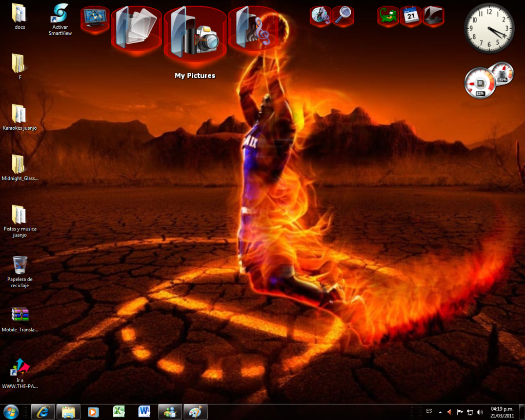The image size is (525, 420).
Task: Open Pistas y musica juanjo folder
Action: (x=19, y=221)
